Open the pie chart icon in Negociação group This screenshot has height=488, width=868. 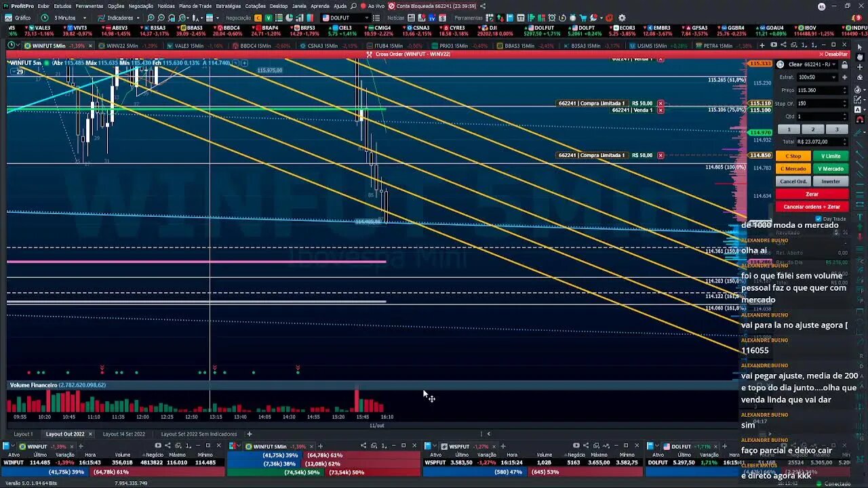(289, 18)
